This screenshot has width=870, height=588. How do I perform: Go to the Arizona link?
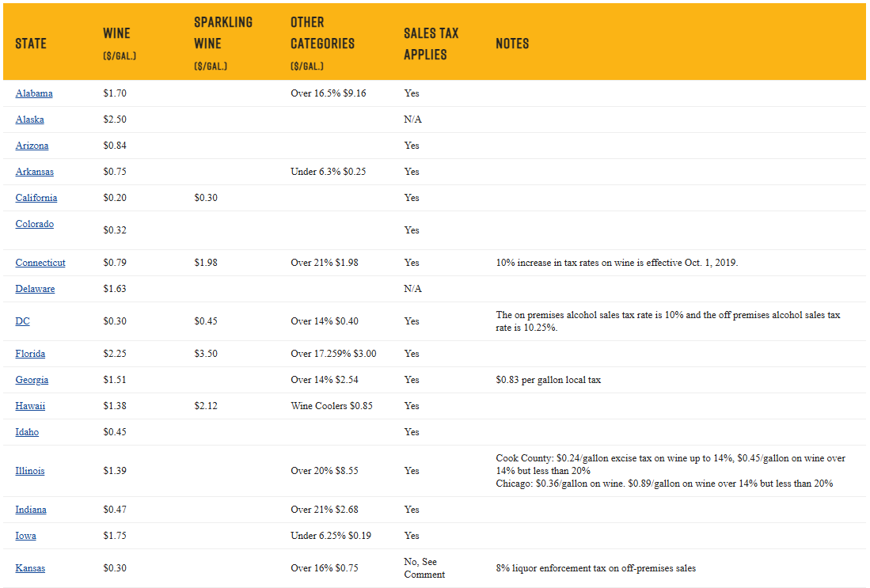[x=32, y=146]
